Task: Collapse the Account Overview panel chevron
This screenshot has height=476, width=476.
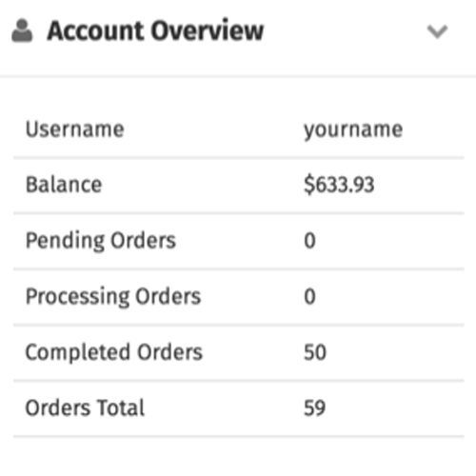Action: (437, 31)
